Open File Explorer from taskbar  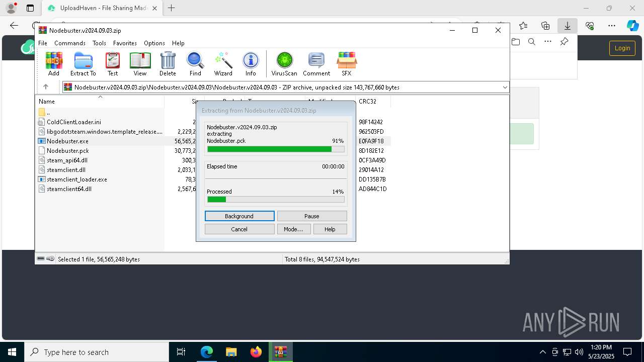231,352
